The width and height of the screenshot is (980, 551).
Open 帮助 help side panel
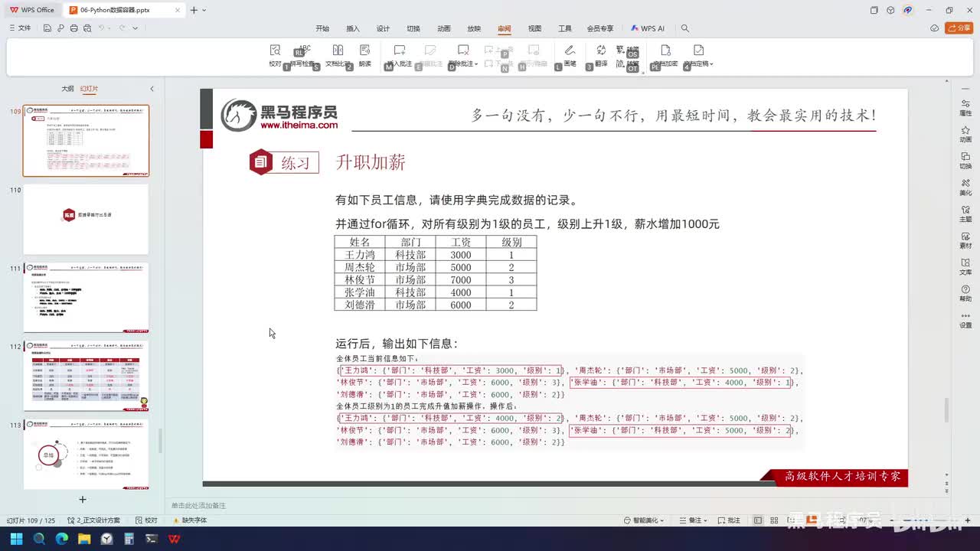pos(965,292)
